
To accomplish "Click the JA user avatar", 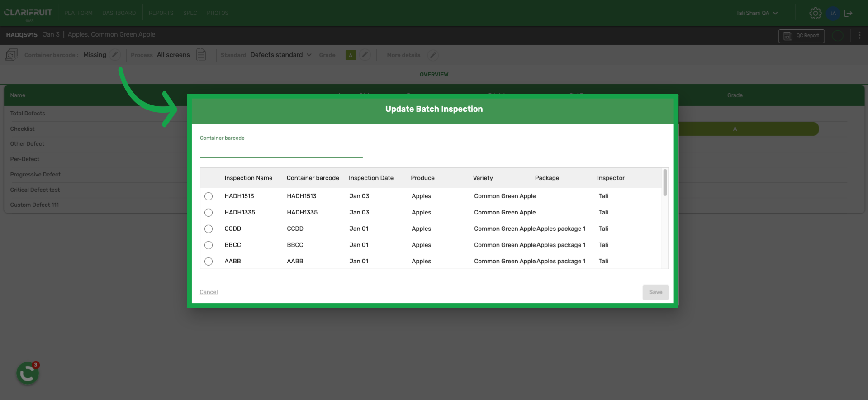I will click(833, 13).
